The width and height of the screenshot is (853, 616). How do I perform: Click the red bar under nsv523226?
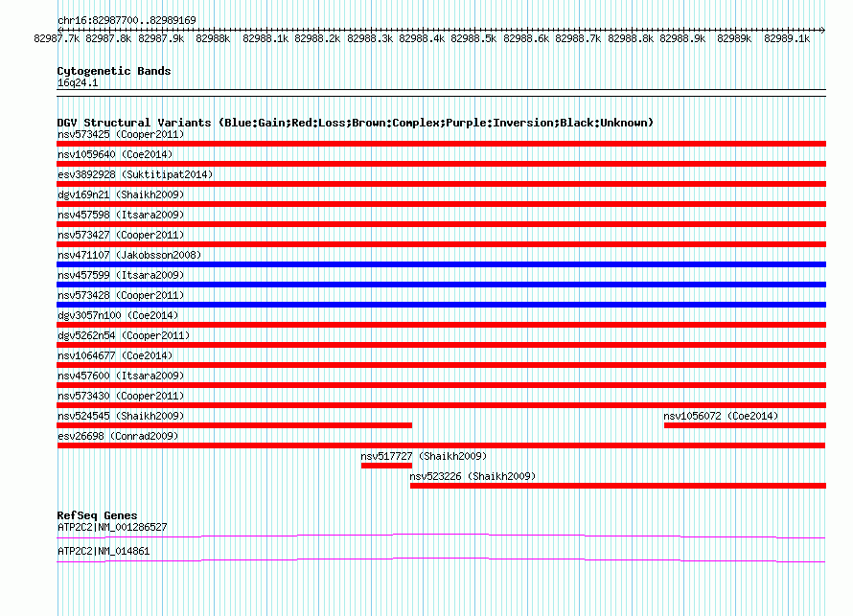(618, 486)
